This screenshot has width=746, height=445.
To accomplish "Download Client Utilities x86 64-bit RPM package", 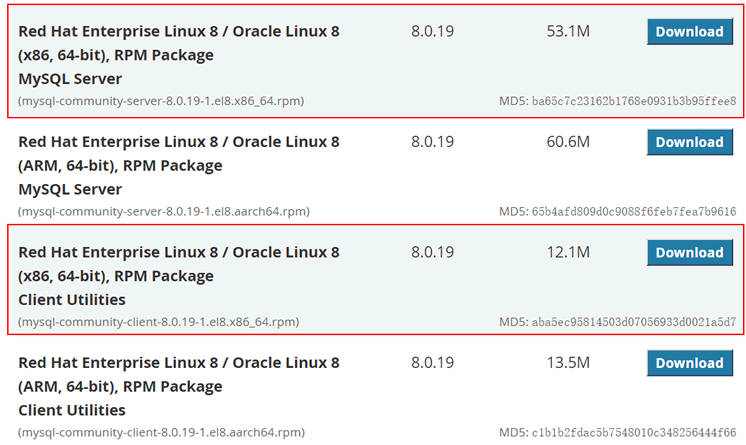I will click(x=689, y=253).
